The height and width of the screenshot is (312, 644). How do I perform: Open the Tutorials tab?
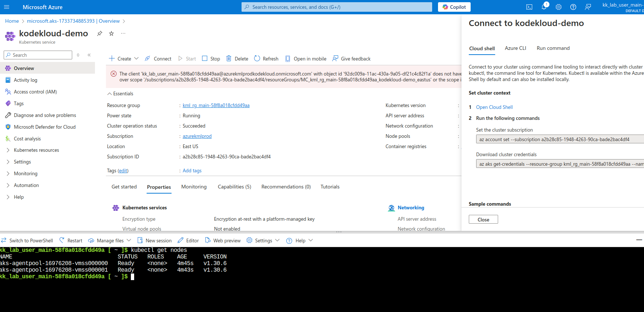(330, 187)
